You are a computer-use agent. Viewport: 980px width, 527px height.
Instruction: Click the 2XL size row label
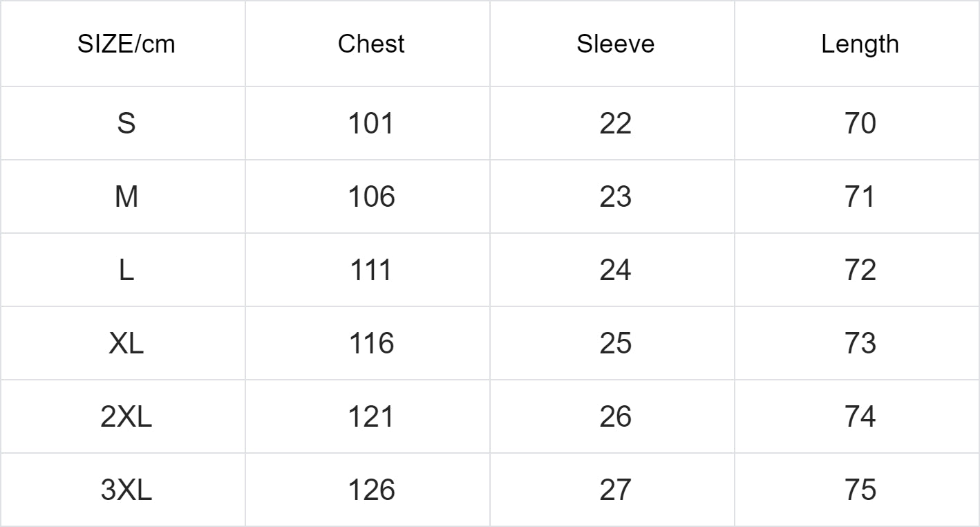click(126, 417)
